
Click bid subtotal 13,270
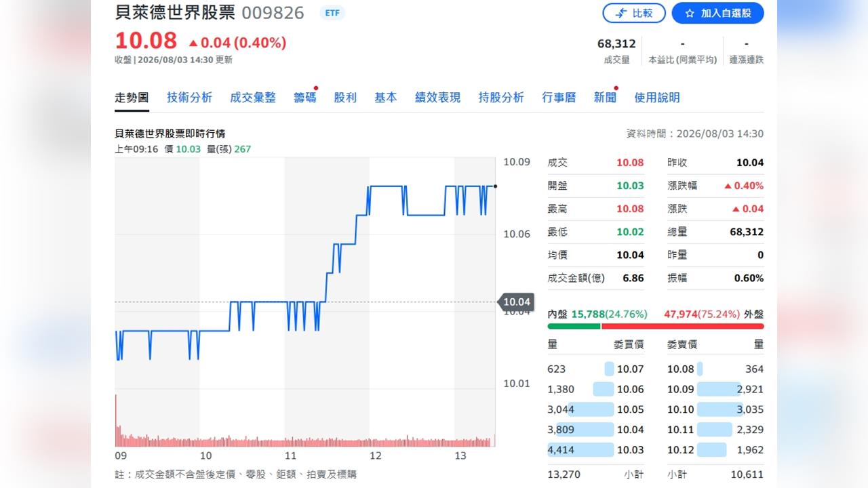click(564, 474)
